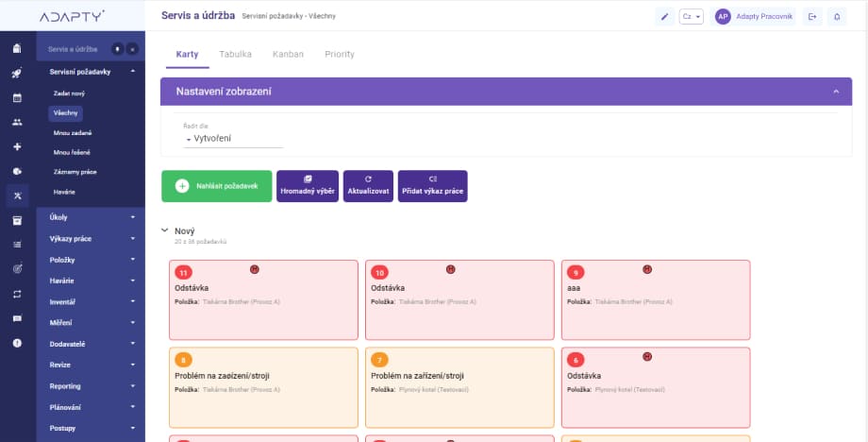Open the notifications bell icon
Image resolution: width=868 pixels, height=442 pixels.
tap(837, 17)
